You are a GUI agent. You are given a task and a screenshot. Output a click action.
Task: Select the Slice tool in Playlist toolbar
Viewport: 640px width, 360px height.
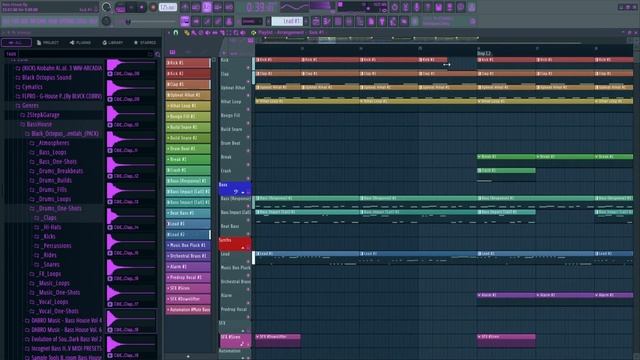(222, 33)
